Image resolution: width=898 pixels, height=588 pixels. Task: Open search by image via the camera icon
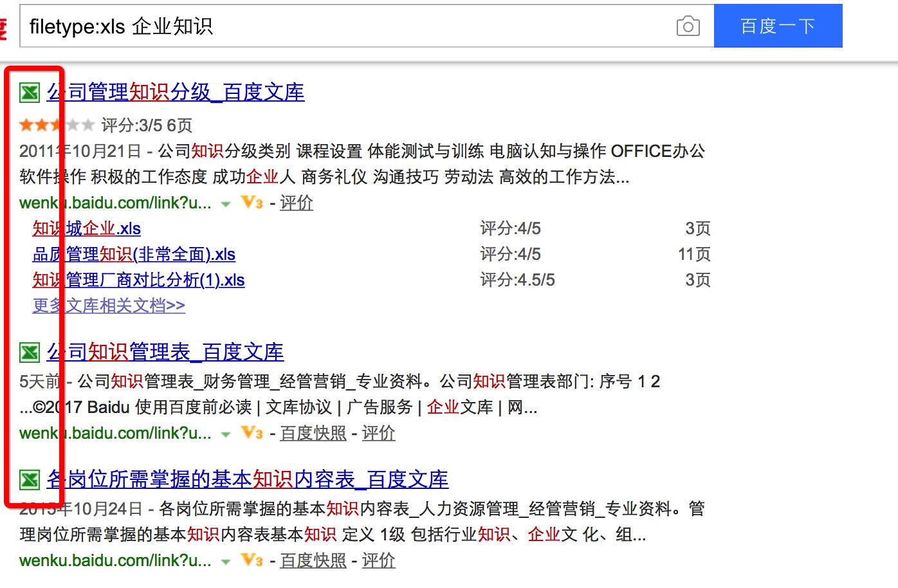pos(688,26)
